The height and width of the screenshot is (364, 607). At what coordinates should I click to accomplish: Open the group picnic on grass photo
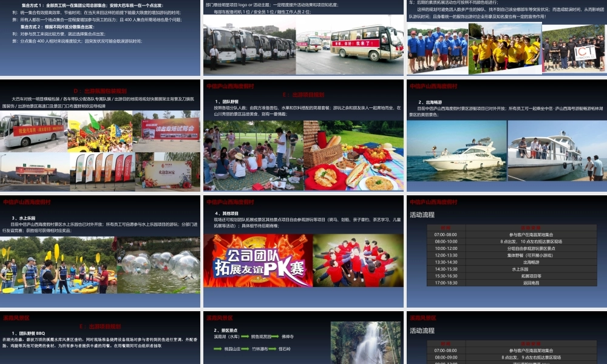254,155
